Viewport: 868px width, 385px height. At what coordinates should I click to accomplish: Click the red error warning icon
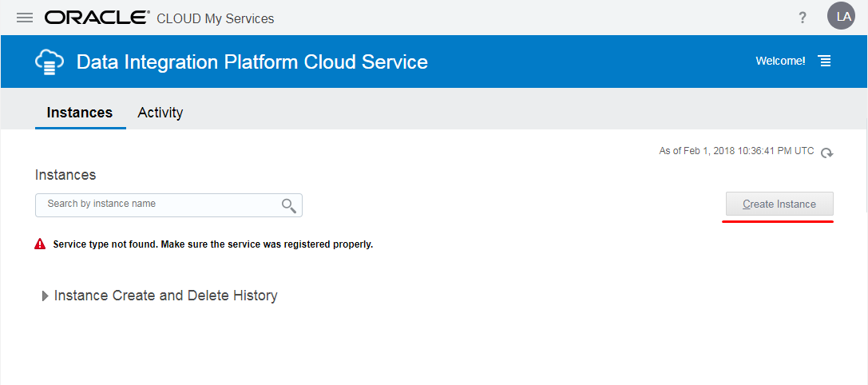41,244
